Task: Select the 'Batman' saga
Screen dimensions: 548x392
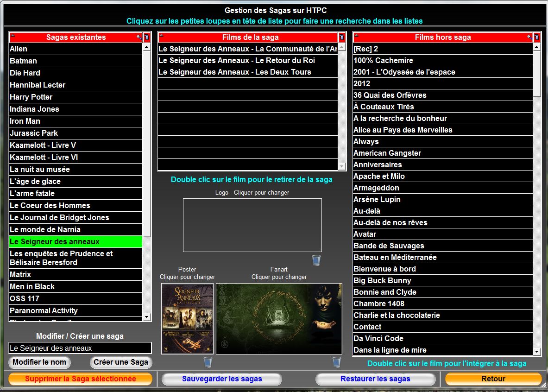Action: pyautogui.click(x=76, y=61)
